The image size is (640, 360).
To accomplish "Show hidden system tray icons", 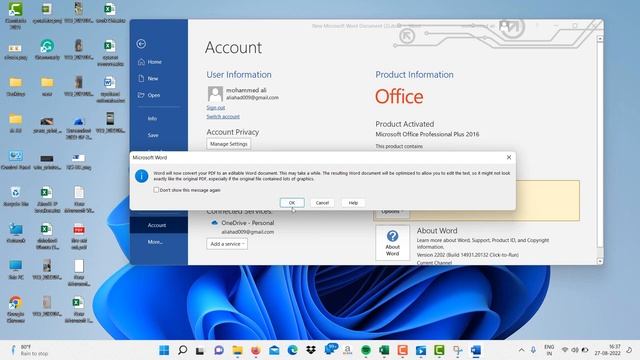I will (521, 350).
